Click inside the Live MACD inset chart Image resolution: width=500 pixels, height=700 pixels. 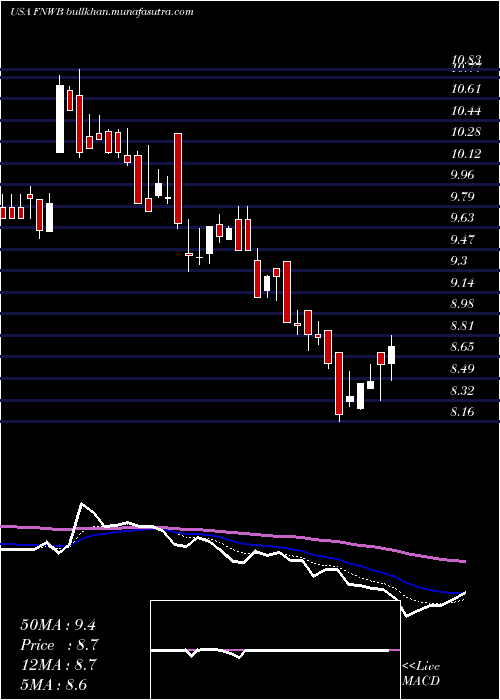pos(275,650)
